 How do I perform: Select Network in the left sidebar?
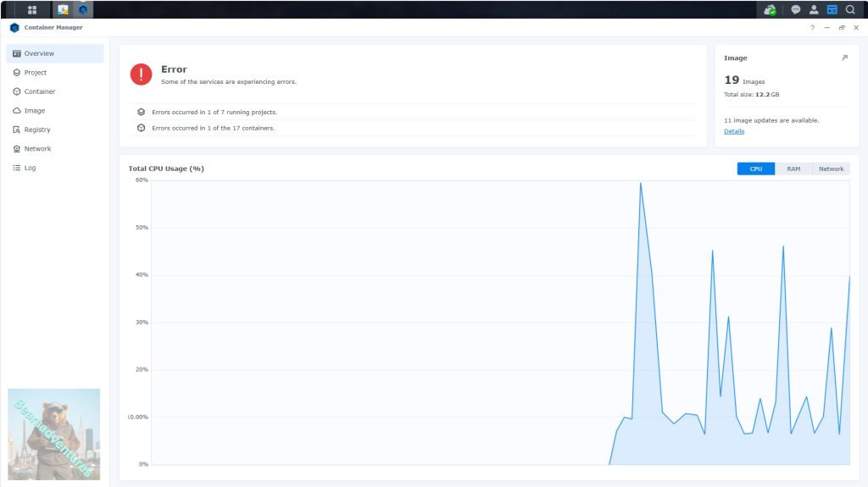pyautogui.click(x=37, y=149)
